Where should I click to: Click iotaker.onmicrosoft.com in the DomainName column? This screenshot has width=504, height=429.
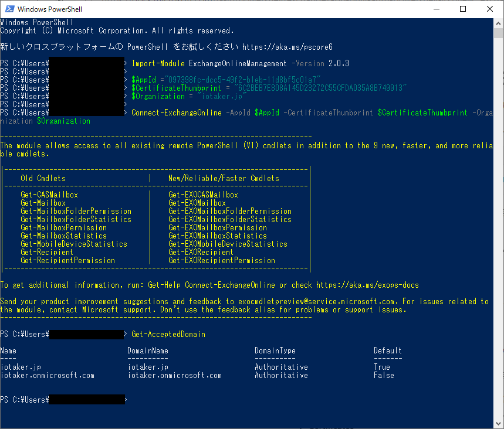pos(175,375)
